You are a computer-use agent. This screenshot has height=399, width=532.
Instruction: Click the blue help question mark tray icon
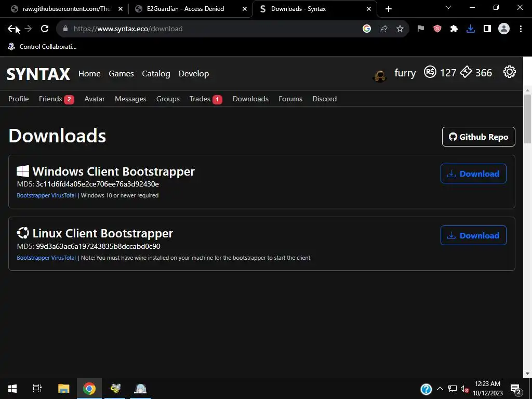pos(426,389)
